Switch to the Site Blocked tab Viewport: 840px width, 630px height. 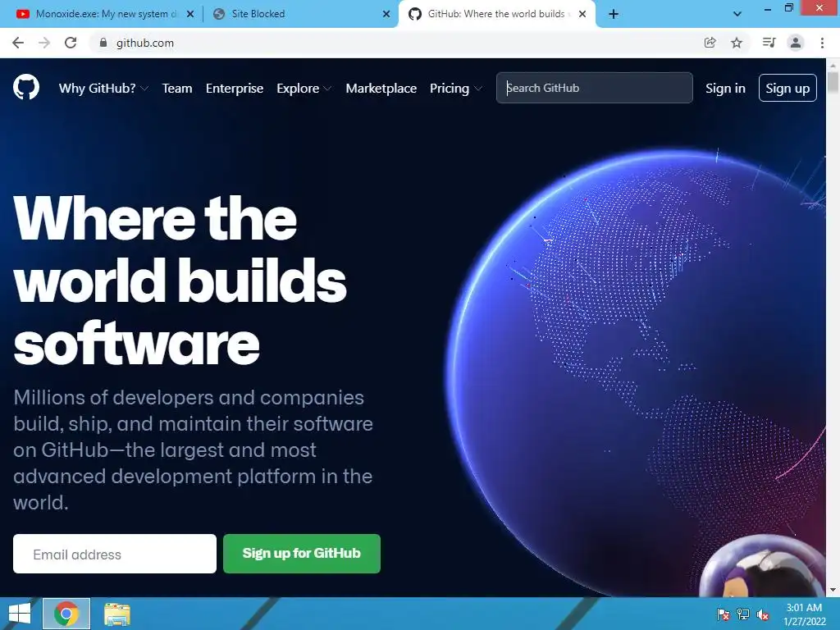(300, 14)
